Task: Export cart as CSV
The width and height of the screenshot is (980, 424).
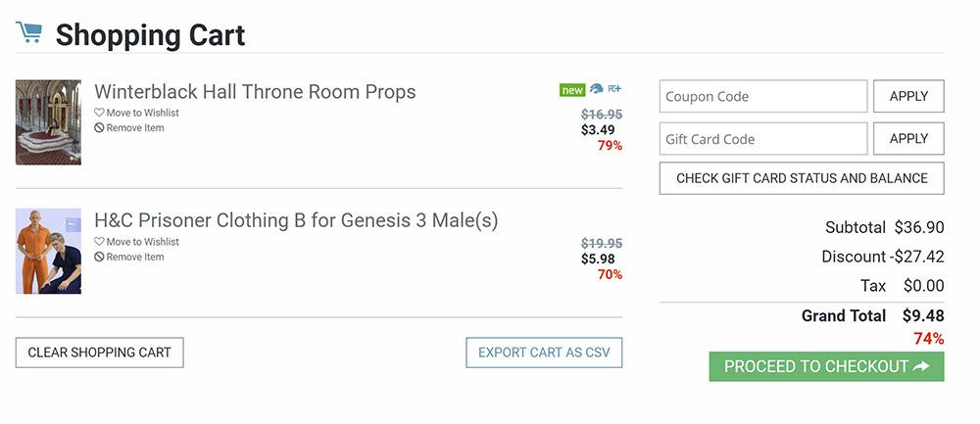Action: 544,353
